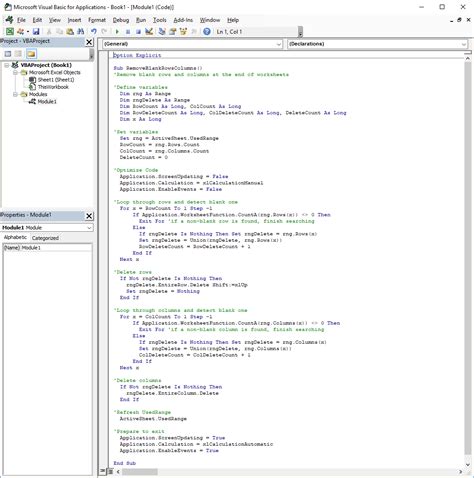Save the workbook using the floppy disk icon
The image size is (474, 478).
coord(36,32)
